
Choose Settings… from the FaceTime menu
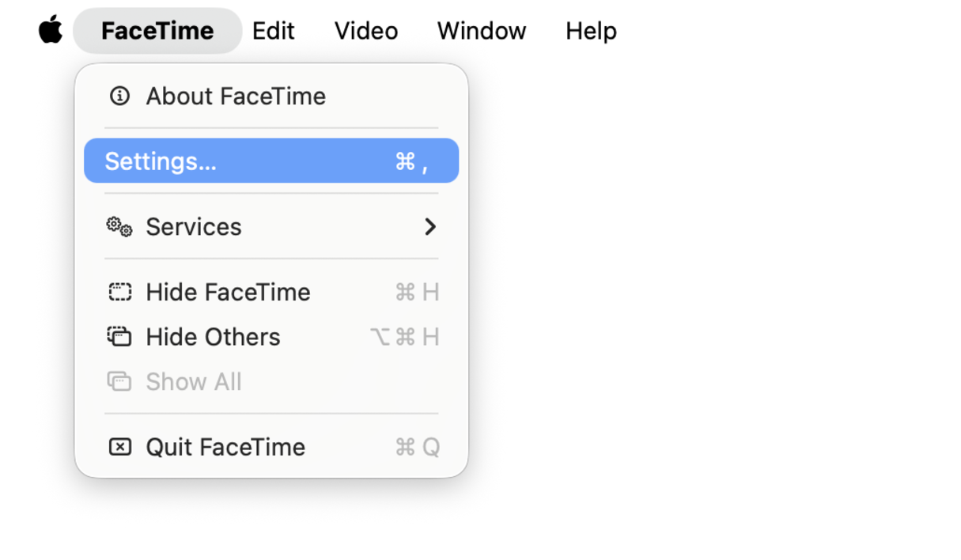pyautogui.click(x=271, y=161)
